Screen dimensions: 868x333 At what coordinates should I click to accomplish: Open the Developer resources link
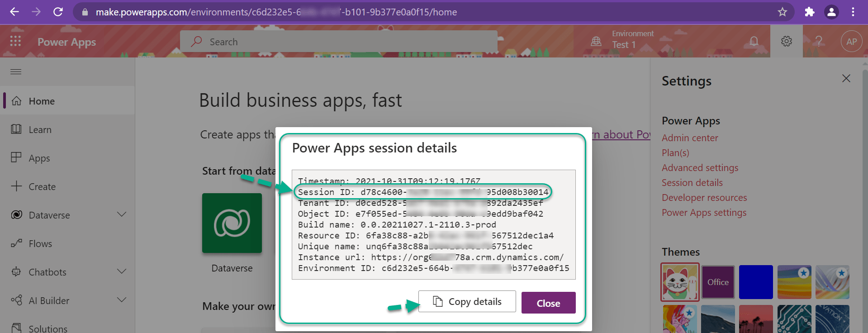click(704, 198)
